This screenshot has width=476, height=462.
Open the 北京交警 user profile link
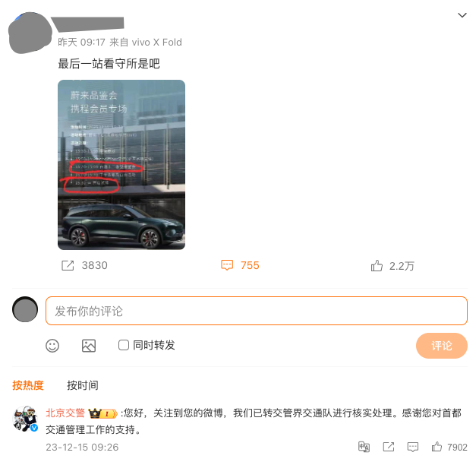[x=65, y=413]
